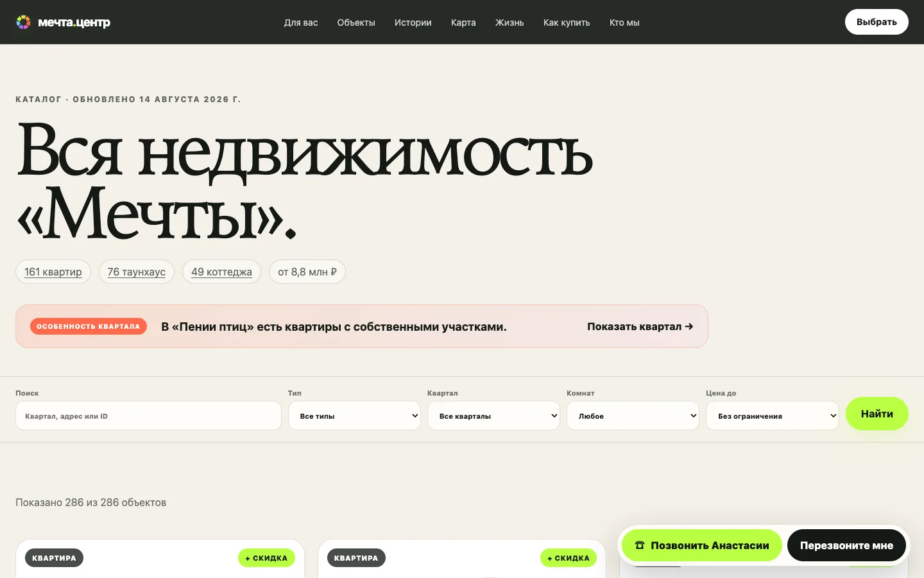Click Позвонить Анастасии button
This screenshot has height=578, width=924.
click(x=702, y=545)
